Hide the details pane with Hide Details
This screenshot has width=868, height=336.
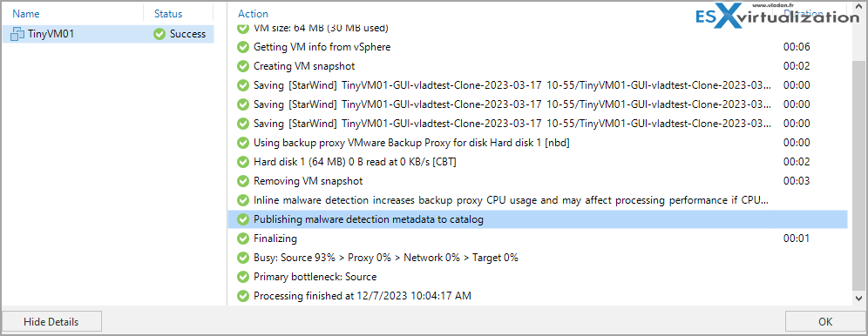coord(51,321)
